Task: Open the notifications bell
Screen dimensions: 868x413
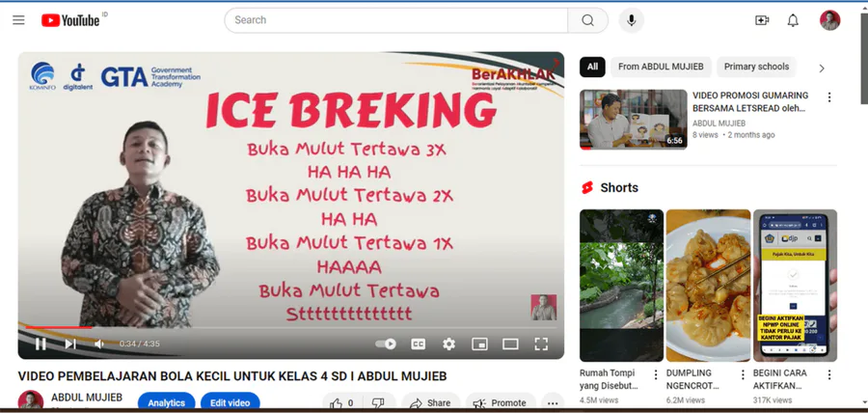Action: [x=793, y=20]
